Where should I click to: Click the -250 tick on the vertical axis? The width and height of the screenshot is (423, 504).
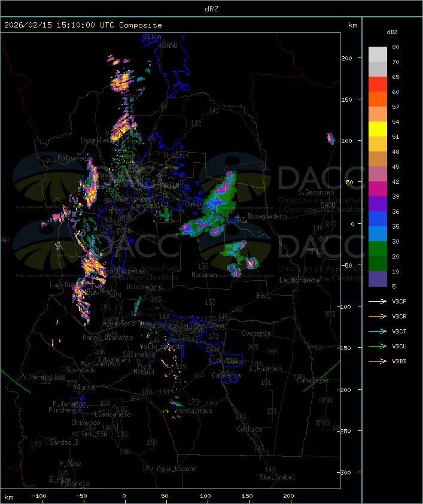tap(345, 431)
